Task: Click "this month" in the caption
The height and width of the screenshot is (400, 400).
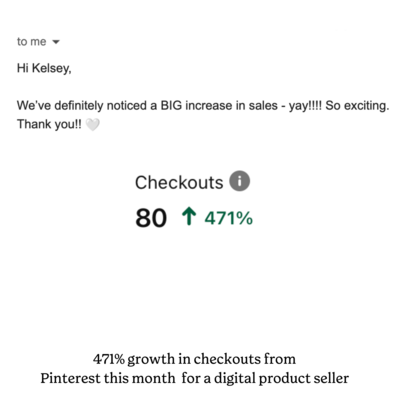Action: 139,378
